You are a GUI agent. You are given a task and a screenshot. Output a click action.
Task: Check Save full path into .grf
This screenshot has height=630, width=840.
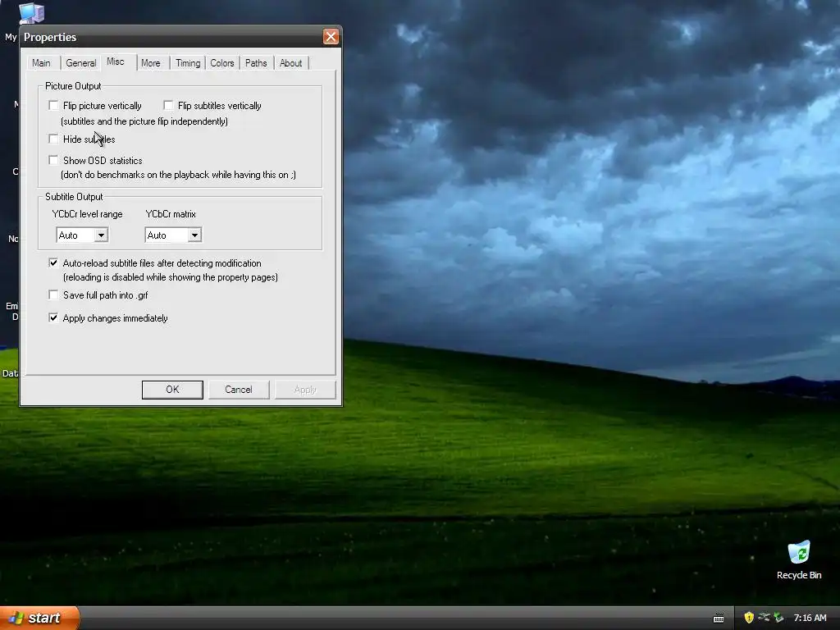click(x=53, y=295)
